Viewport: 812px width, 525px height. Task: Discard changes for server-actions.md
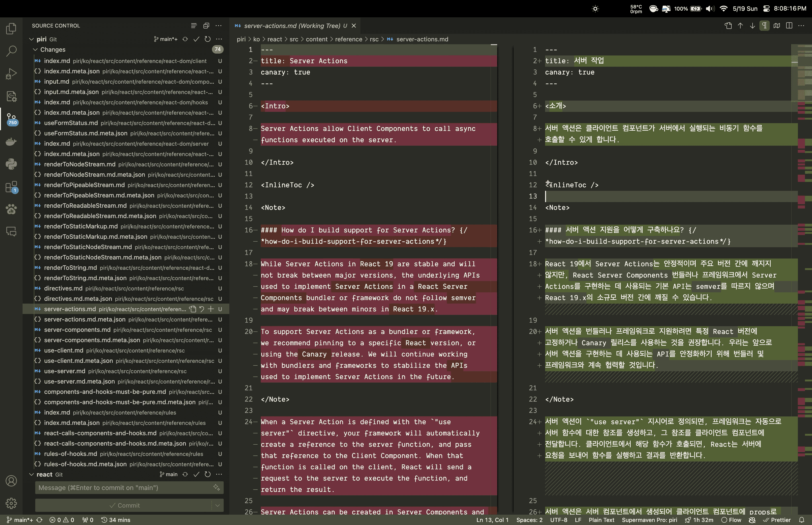(x=202, y=309)
